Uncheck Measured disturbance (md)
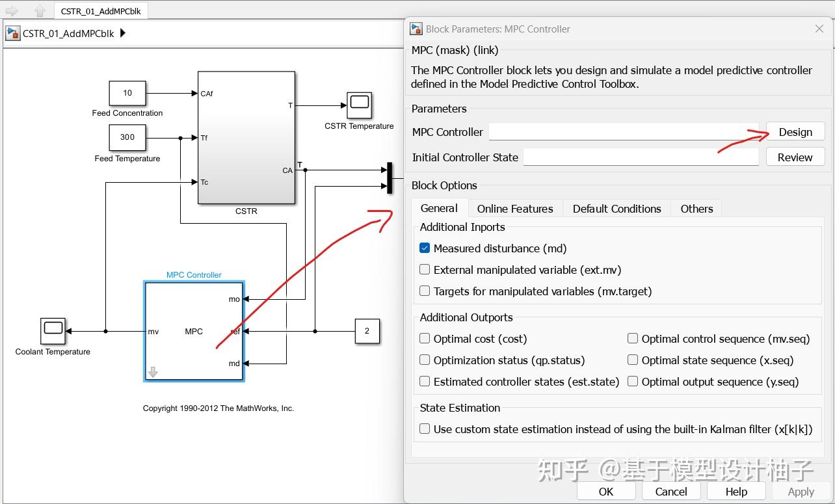The width and height of the screenshot is (835, 504). point(425,248)
